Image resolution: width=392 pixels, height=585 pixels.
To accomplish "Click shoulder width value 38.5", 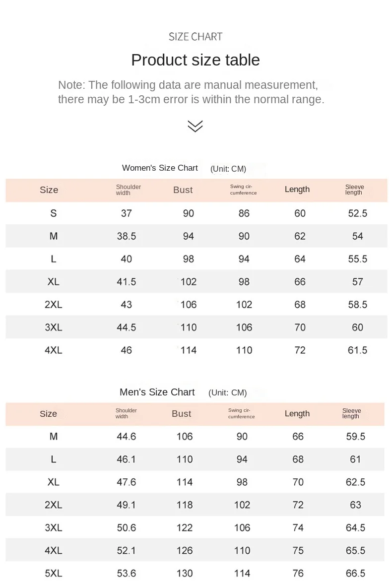I will (127, 236).
